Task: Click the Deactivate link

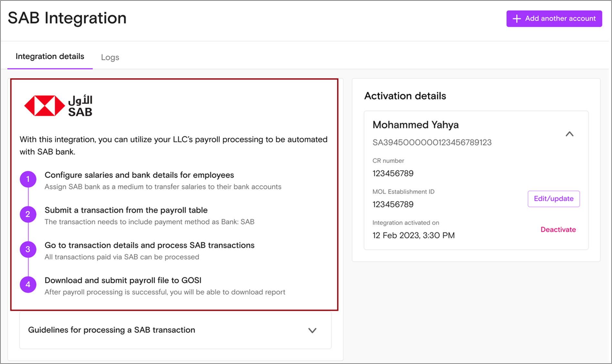Action: click(x=558, y=230)
